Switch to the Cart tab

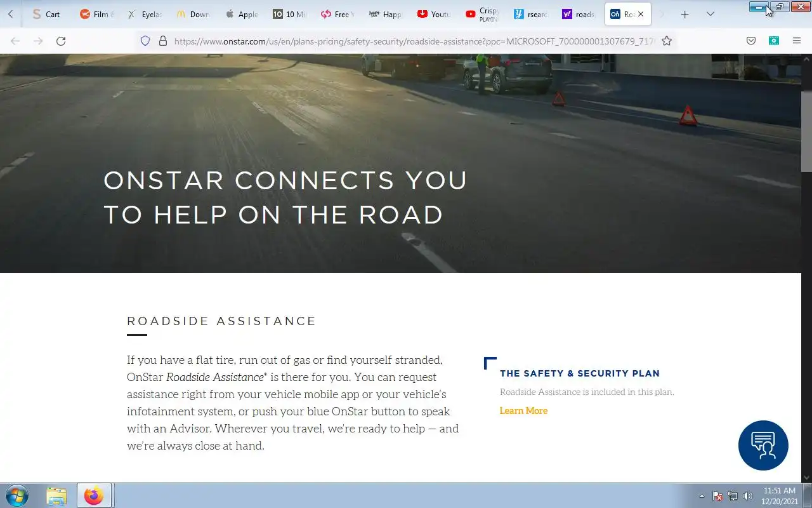48,14
